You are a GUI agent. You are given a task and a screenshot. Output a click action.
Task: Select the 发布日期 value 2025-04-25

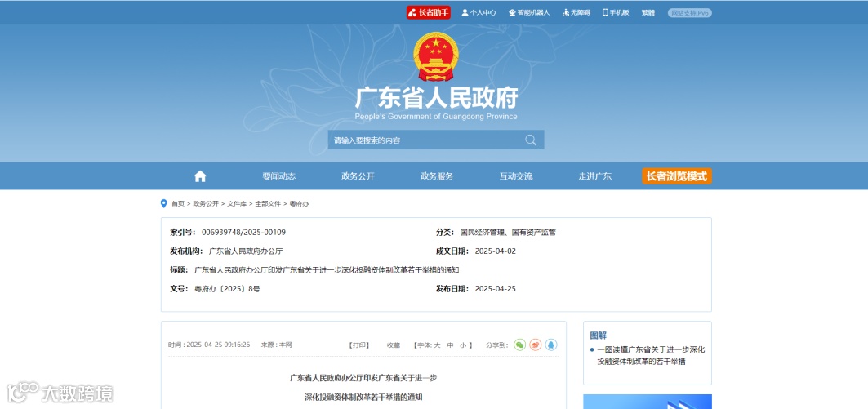496,289
